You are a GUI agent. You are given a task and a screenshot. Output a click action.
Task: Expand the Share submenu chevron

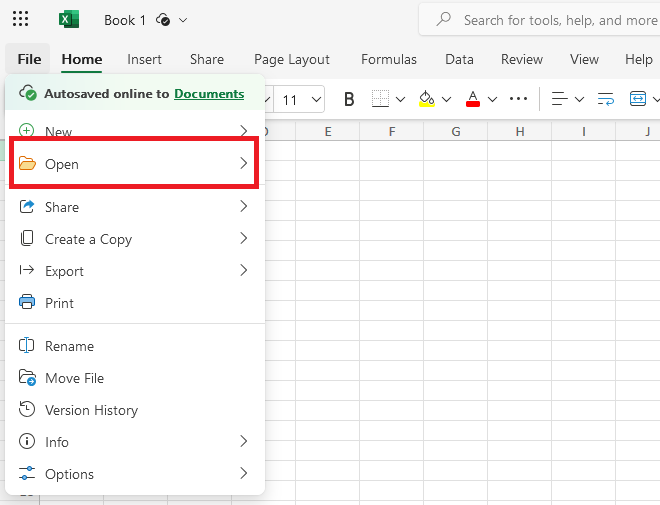point(243,206)
